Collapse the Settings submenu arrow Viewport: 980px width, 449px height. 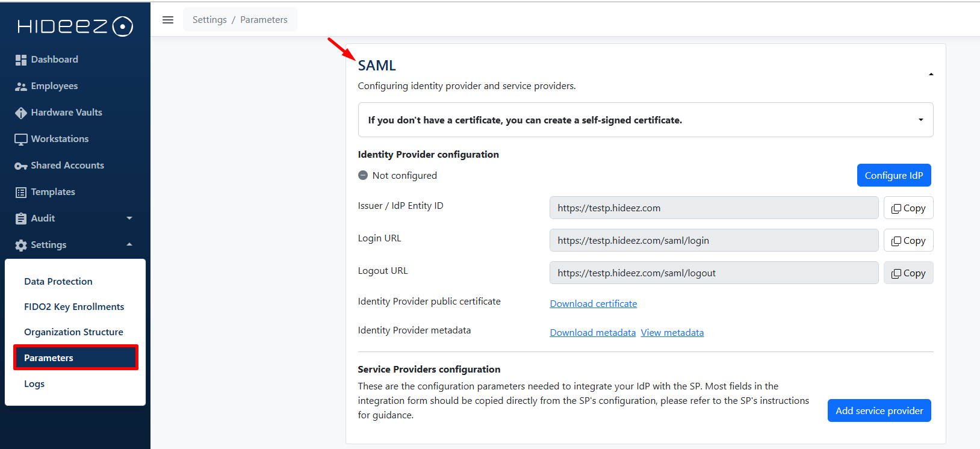point(129,245)
